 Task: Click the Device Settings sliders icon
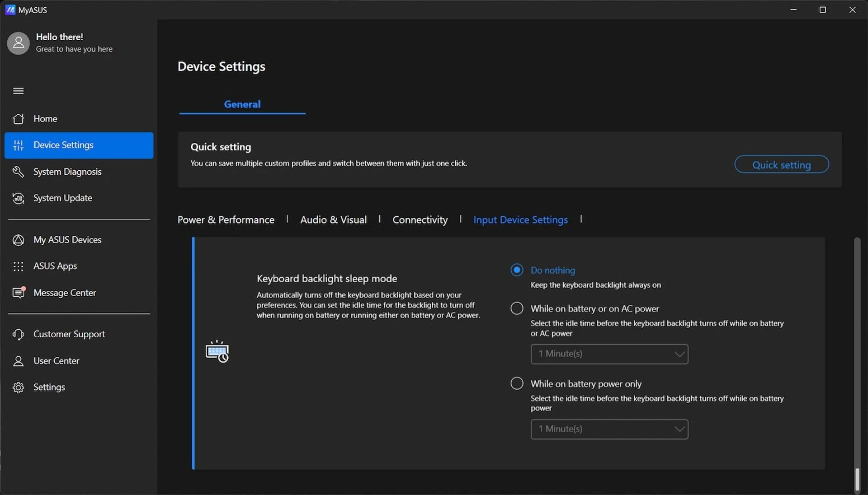point(19,145)
